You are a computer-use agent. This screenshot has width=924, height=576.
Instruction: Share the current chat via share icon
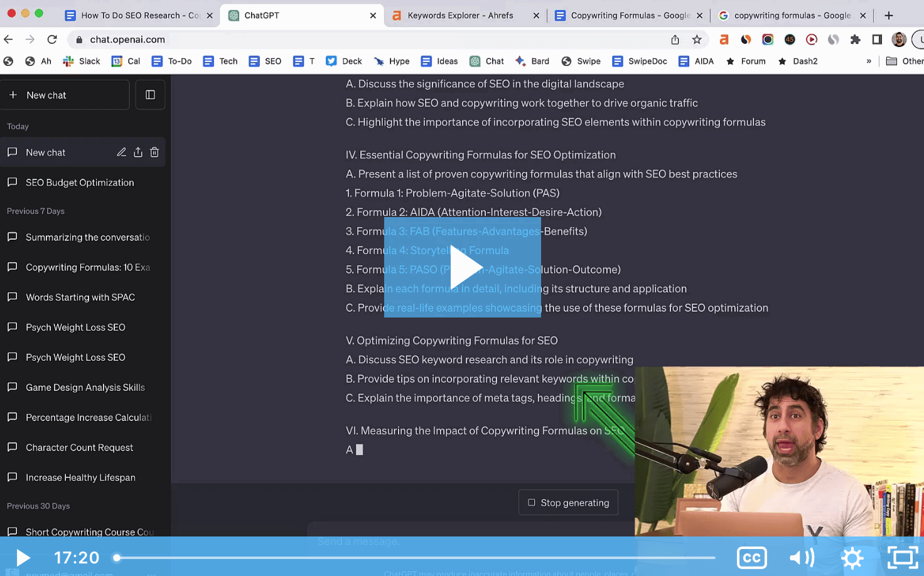coord(138,152)
